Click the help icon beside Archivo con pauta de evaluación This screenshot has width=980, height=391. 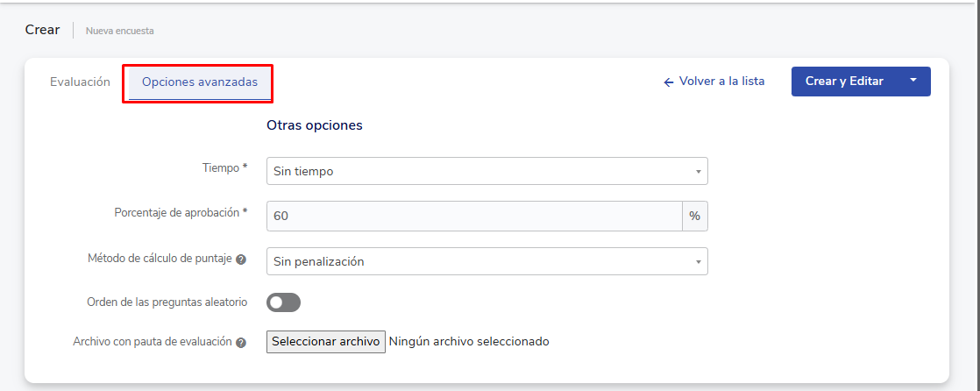click(x=241, y=342)
